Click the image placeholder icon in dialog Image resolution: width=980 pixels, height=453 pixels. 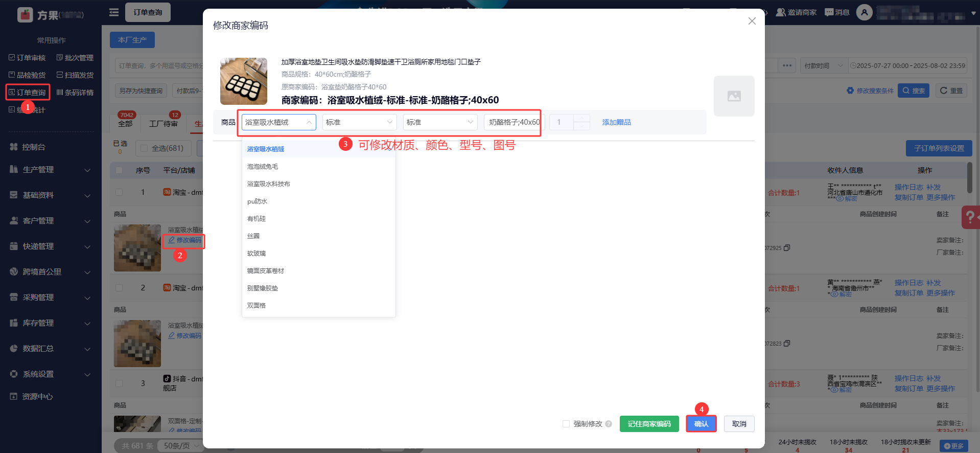(x=734, y=96)
